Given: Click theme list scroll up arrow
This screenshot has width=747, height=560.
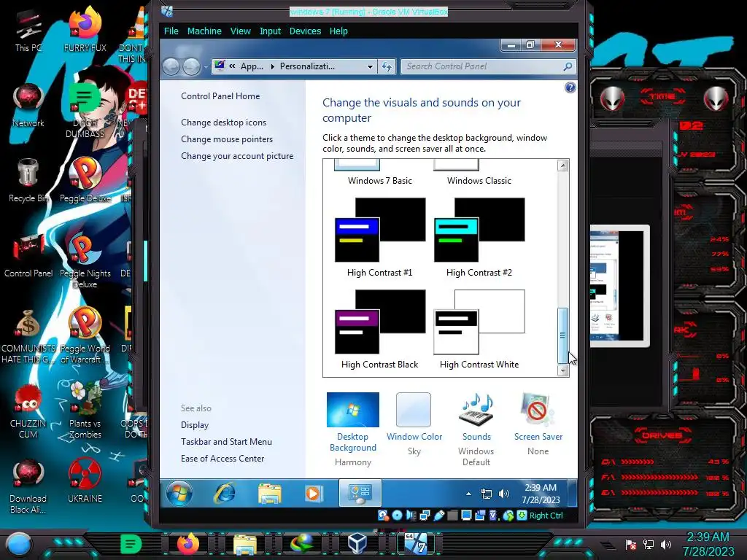Looking at the screenshot, I should click(562, 166).
